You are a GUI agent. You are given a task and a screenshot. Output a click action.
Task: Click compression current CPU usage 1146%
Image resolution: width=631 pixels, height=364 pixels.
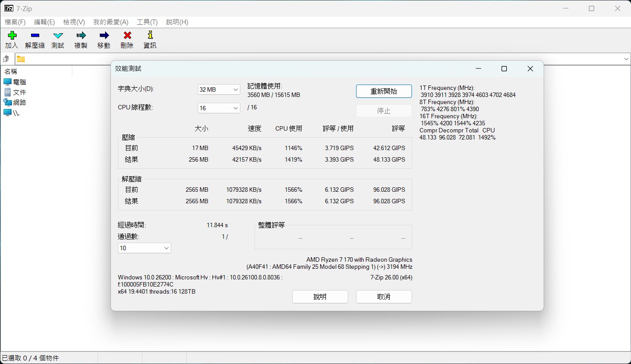pos(294,148)
